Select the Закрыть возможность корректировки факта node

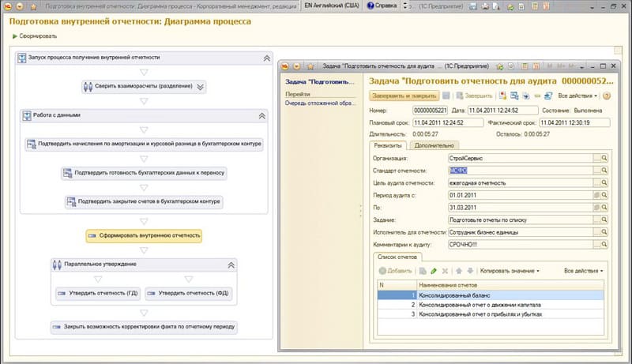(144, 327)
